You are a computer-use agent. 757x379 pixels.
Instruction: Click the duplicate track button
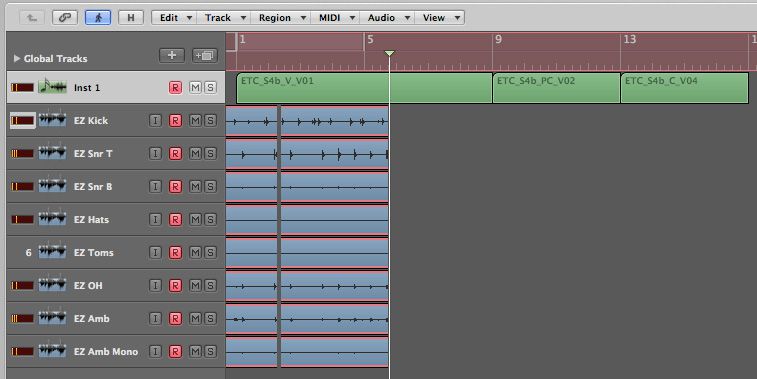205,56
